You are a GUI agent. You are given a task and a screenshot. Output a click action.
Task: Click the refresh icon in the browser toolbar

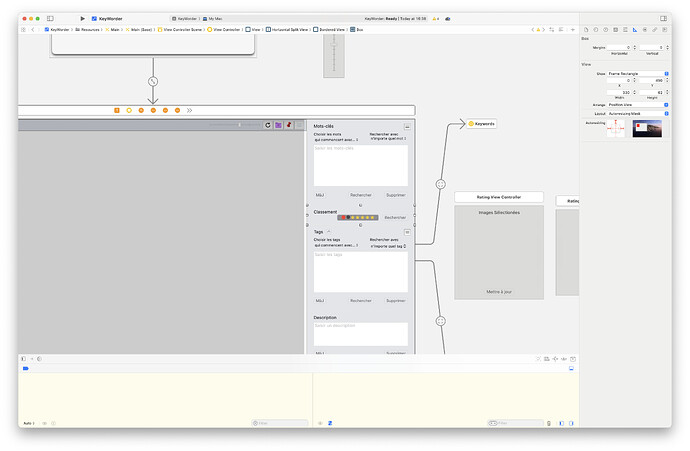click(x=267, y=125)
